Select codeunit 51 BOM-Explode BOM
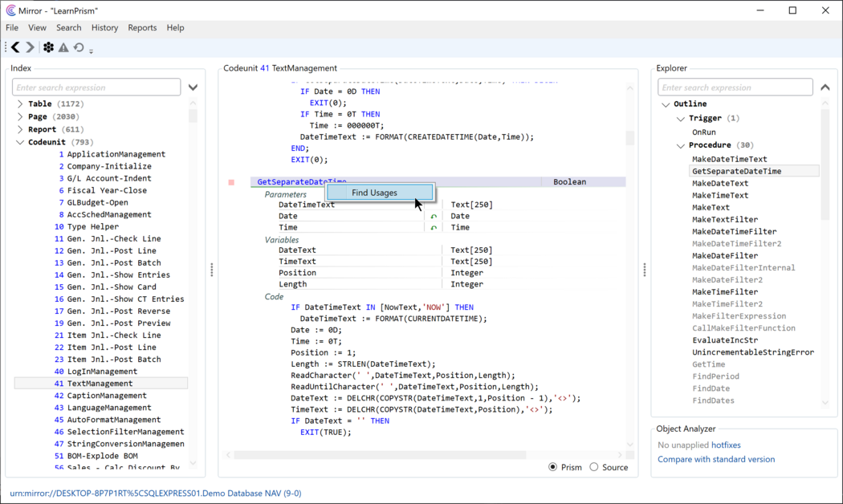Screen dimensions: 843x504 (x=101, y=456)
